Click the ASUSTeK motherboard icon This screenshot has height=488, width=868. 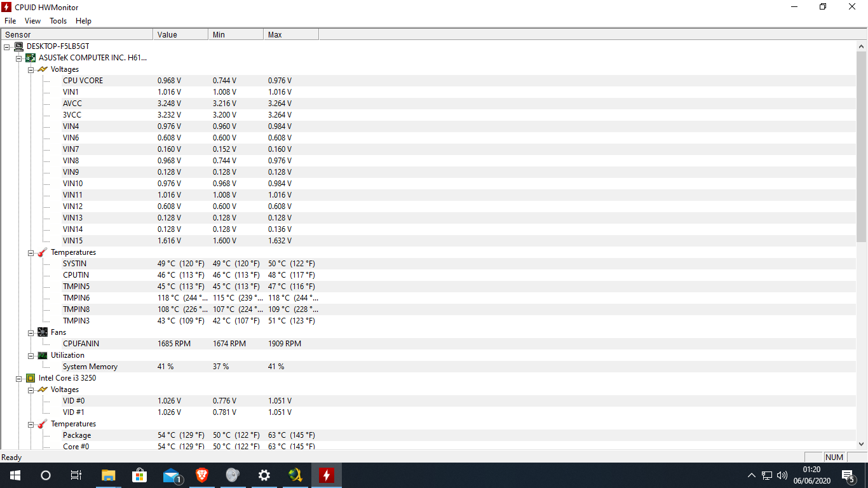click(31, 58)
